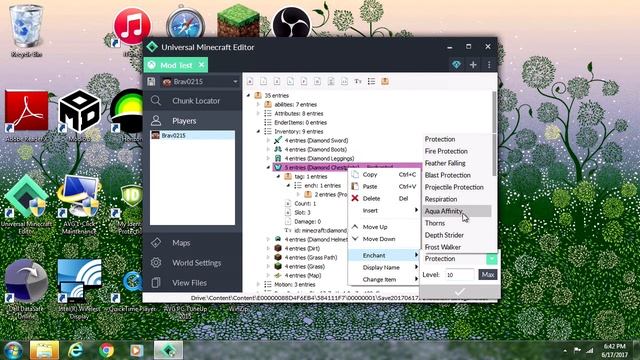This screenshot has height=360, width=640.
Task: Click the Short tag toolbar icon
Action: coord(264,82)
